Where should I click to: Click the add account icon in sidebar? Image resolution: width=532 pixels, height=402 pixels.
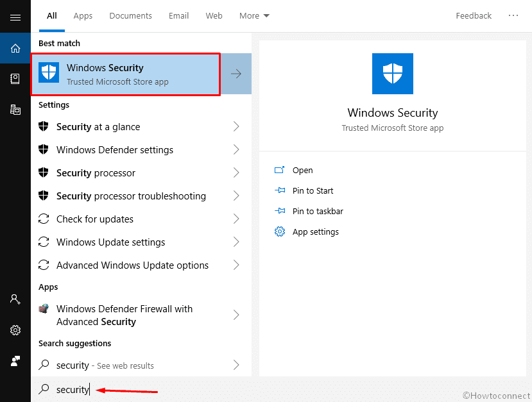pyautogui.click(x=15, y=299)
